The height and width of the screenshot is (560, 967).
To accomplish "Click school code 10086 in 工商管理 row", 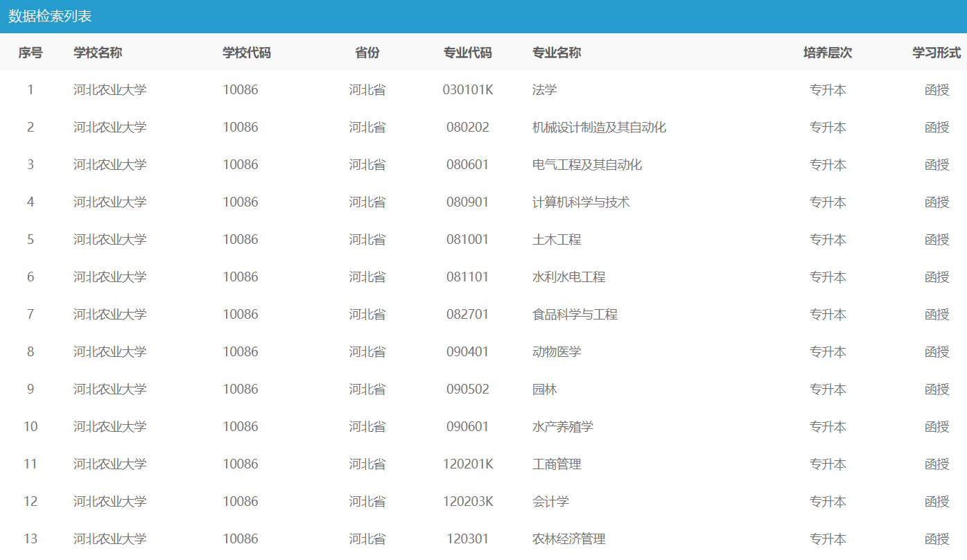I will [241, 464].
